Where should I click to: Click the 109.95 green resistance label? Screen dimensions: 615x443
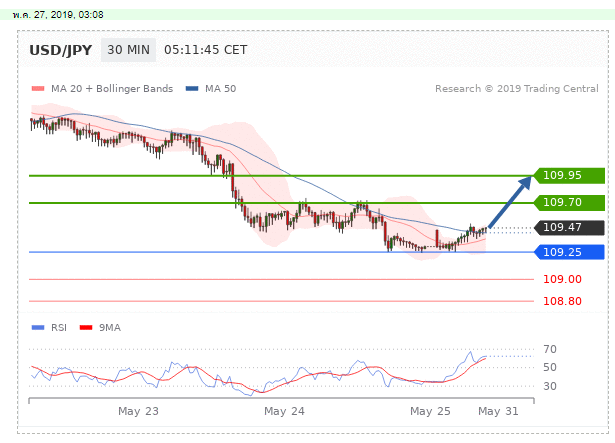tap(570, 175)
